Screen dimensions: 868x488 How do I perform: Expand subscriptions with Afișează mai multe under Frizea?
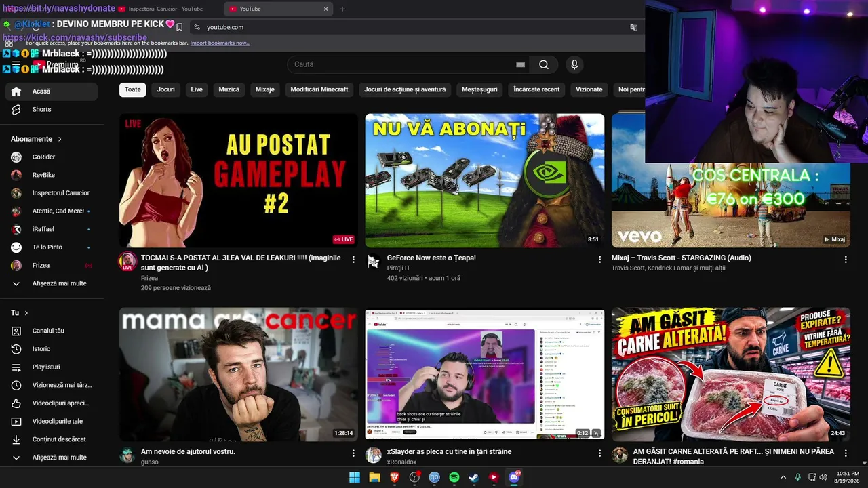[52, 283]
